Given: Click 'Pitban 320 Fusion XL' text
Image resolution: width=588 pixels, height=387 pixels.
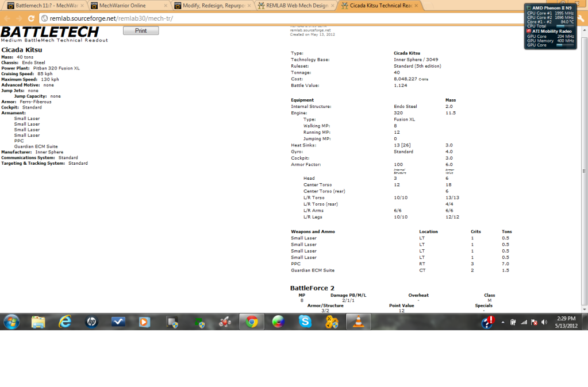Looking at the screenshot, I should click(x=56, y=68).
